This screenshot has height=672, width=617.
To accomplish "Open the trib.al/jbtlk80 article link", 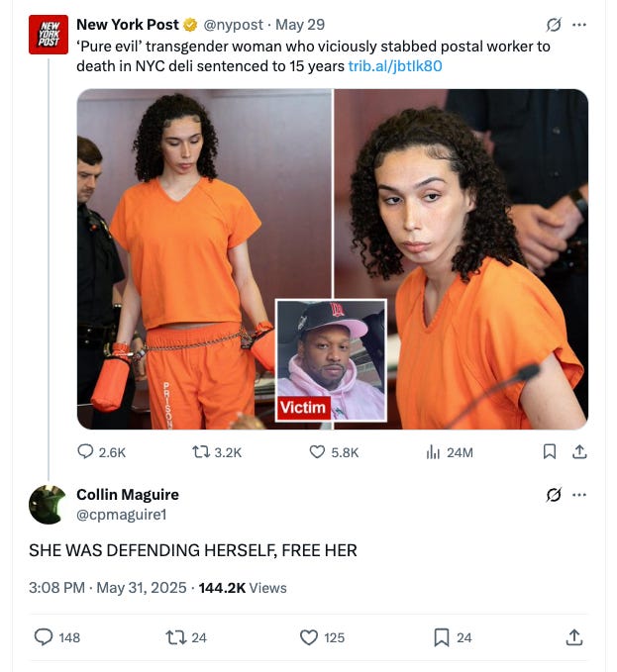I will coord(395,66).
